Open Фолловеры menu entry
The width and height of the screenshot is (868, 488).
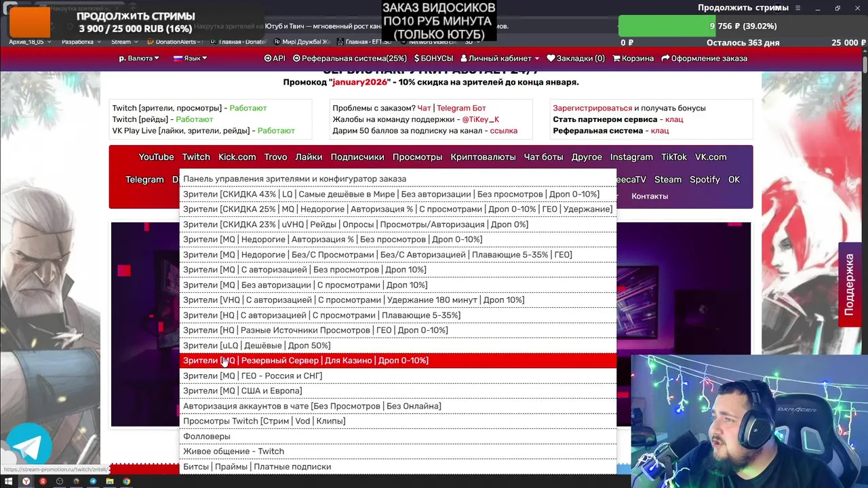coord(398,436)
